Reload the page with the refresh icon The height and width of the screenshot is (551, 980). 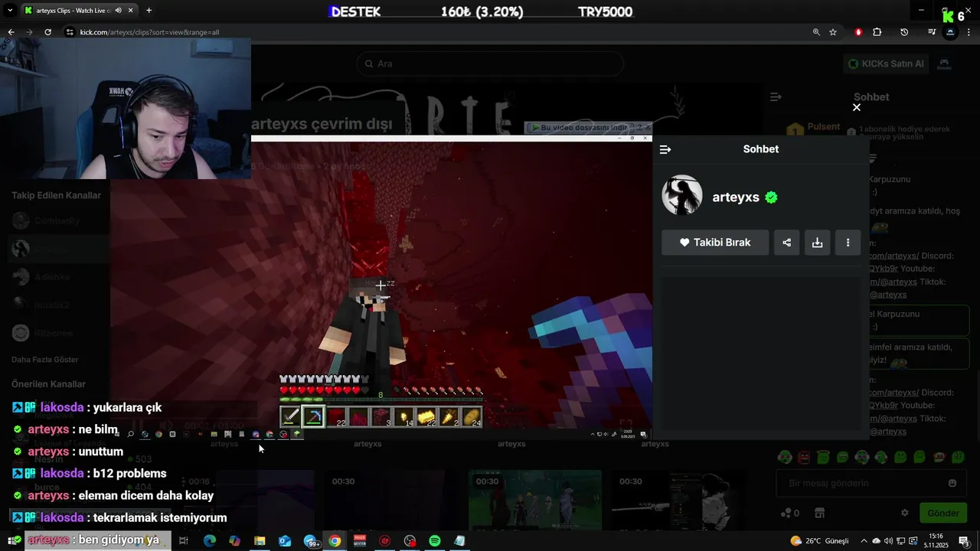47,32
